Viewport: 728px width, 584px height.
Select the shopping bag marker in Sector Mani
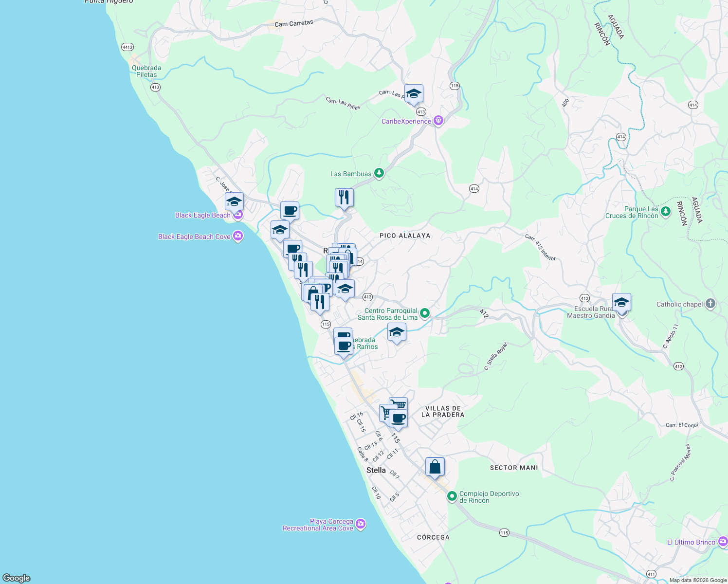coord(435,466)
